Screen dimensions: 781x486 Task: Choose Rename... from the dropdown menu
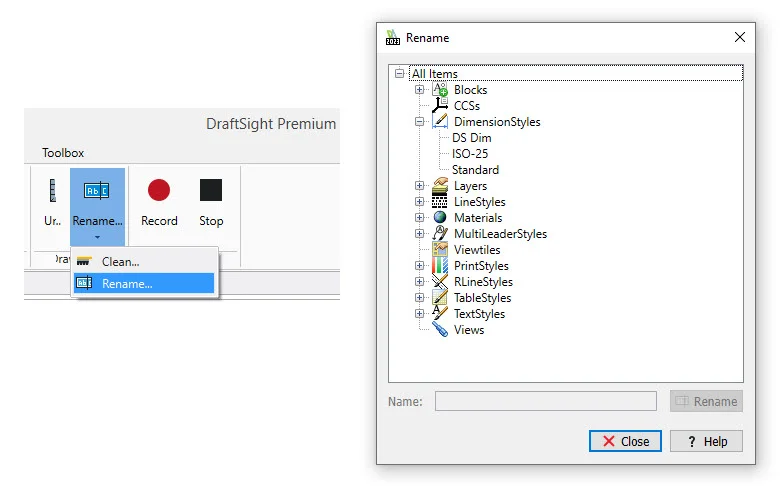coord(127,284)
